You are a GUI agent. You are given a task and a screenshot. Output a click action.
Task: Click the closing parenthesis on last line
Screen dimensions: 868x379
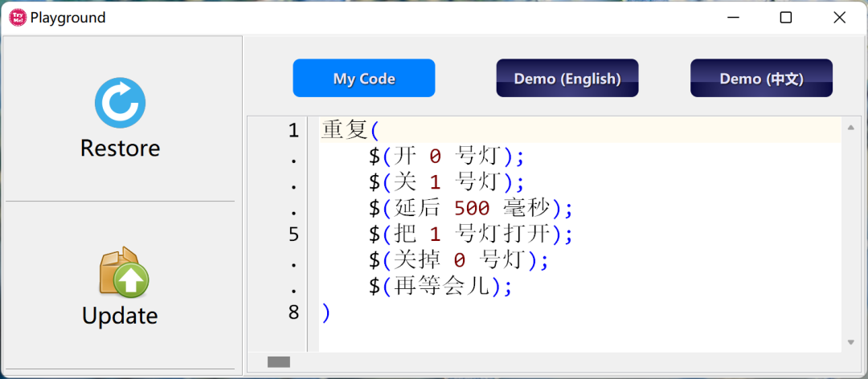click(x=325, y=312)
